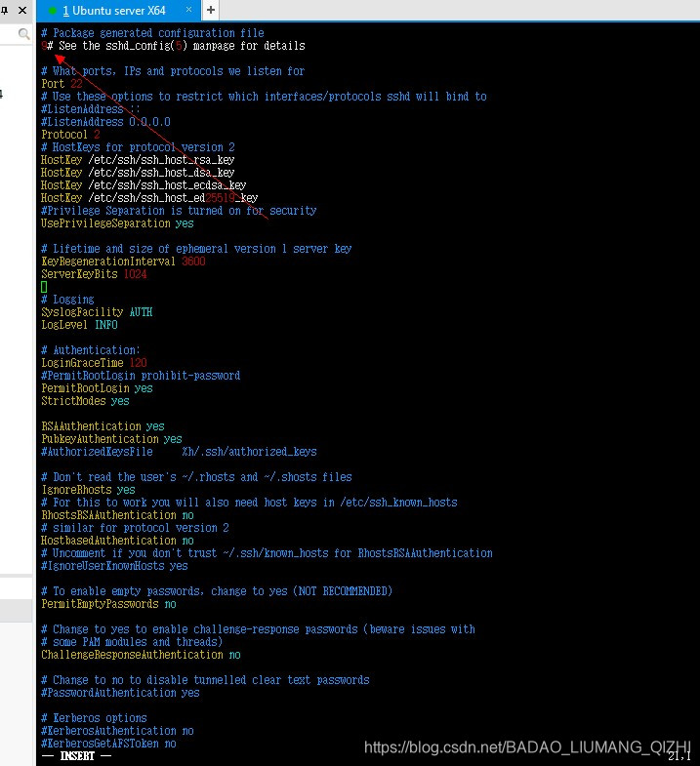Click HostKey ssh_host_rsa_key line
The height and width of the screenshot is (766, 700).
point(138,160)
